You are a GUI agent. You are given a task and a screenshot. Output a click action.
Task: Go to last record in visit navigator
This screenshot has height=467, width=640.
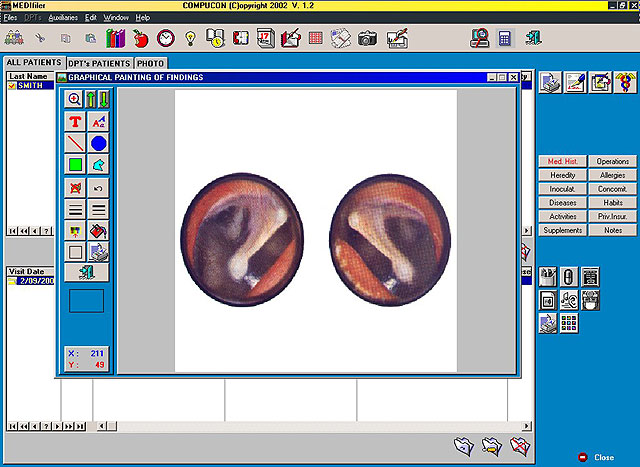click(x=80, y=427)
